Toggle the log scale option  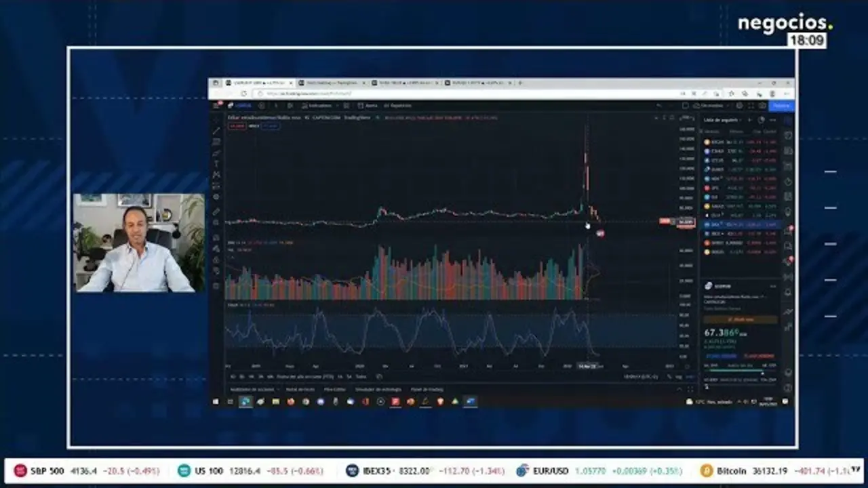tap(680, 376)
